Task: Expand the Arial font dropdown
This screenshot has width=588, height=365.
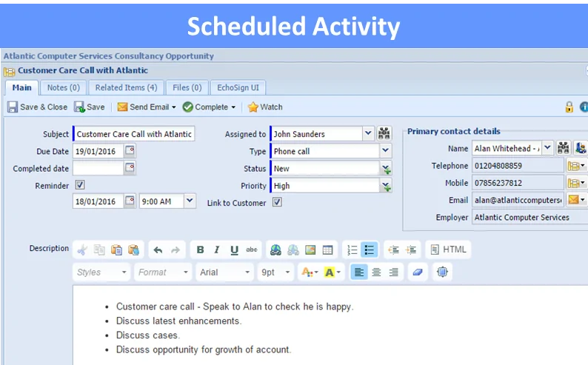Action: coord(247,272)
